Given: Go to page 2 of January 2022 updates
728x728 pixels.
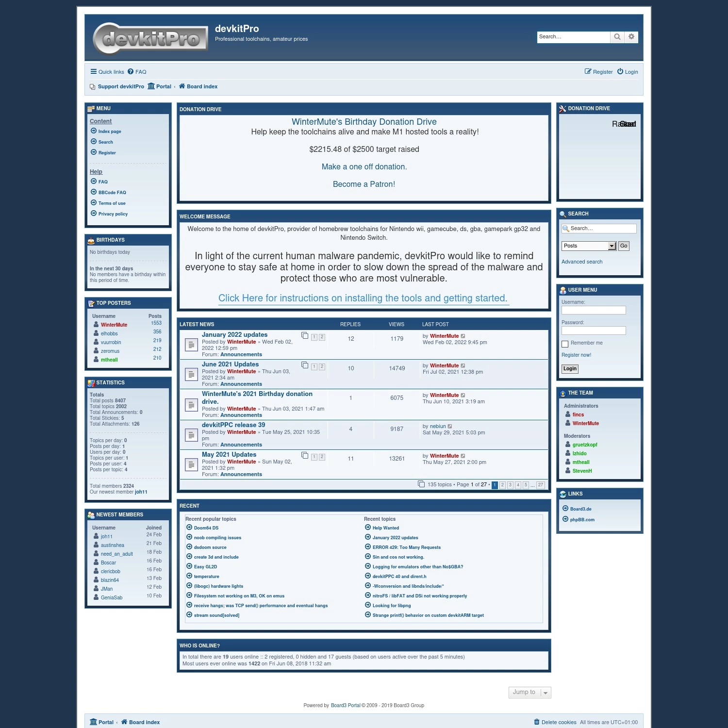Looking at the screenshot, I should pos(322,337).
